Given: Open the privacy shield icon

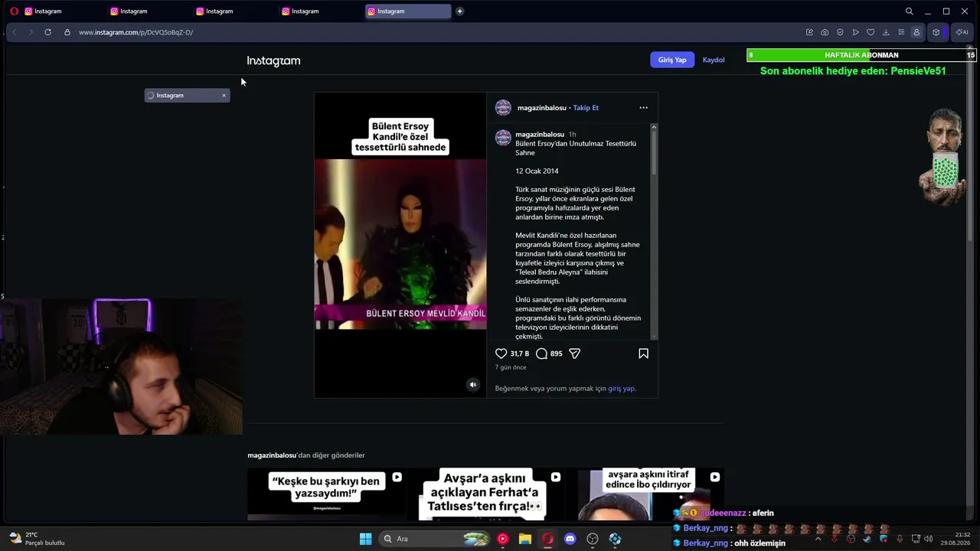Looking at the screenshot, I should point(840,32).
